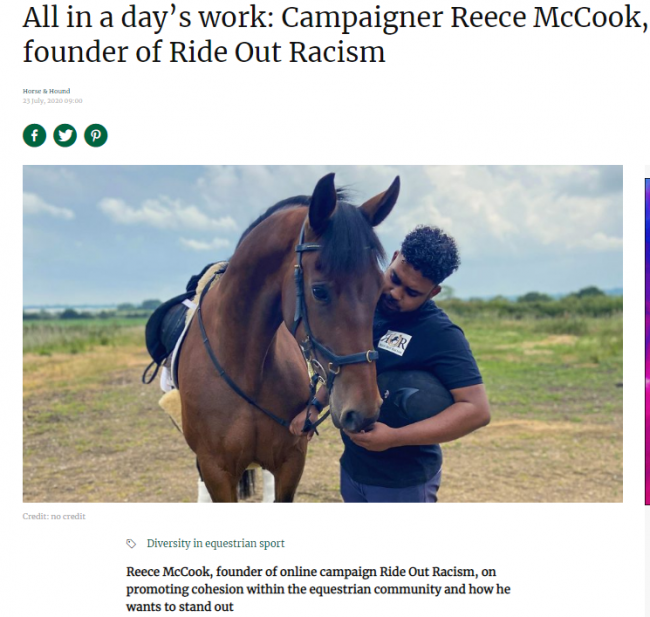Share article on Twitter
This screenshot has height=617, width=650.
(65, 135)
